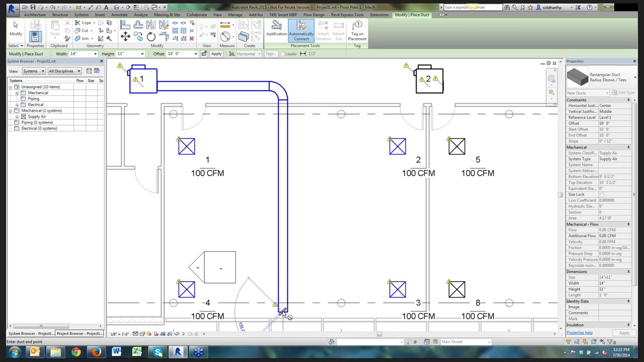Click the Apply button in options bar
Screen dimensions: 644x362
tap(216, 54)
